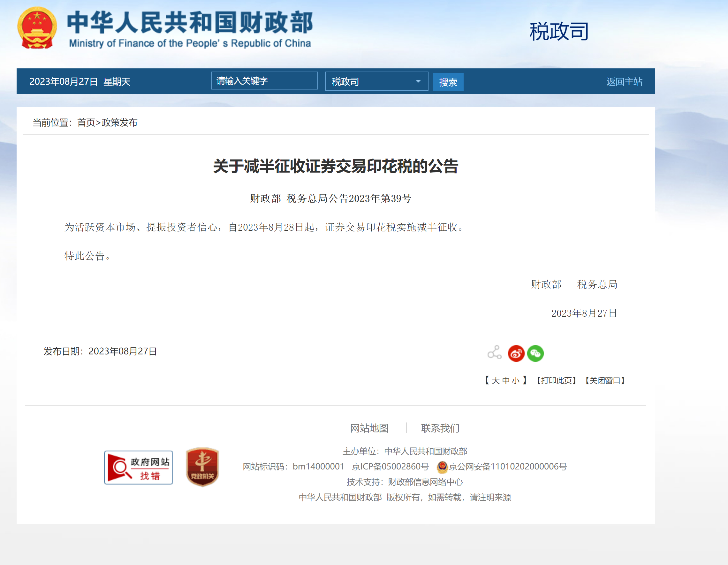Click the national emblem logo in header

click(37, 28)
